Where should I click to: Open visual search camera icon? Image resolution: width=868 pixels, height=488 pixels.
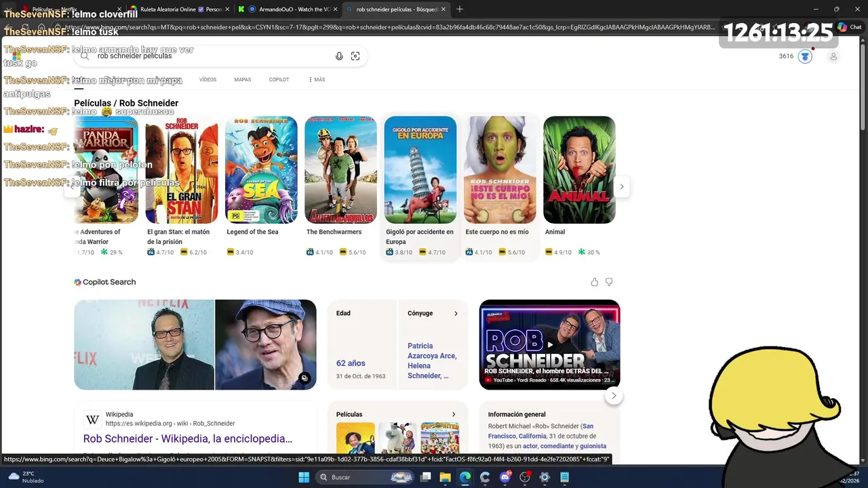click(355, 56)
